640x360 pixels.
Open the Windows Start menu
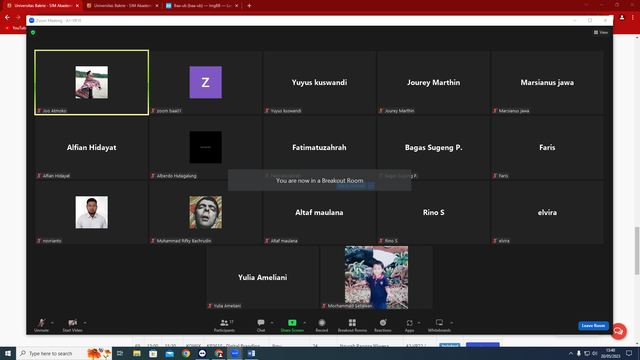coord(8,353)
